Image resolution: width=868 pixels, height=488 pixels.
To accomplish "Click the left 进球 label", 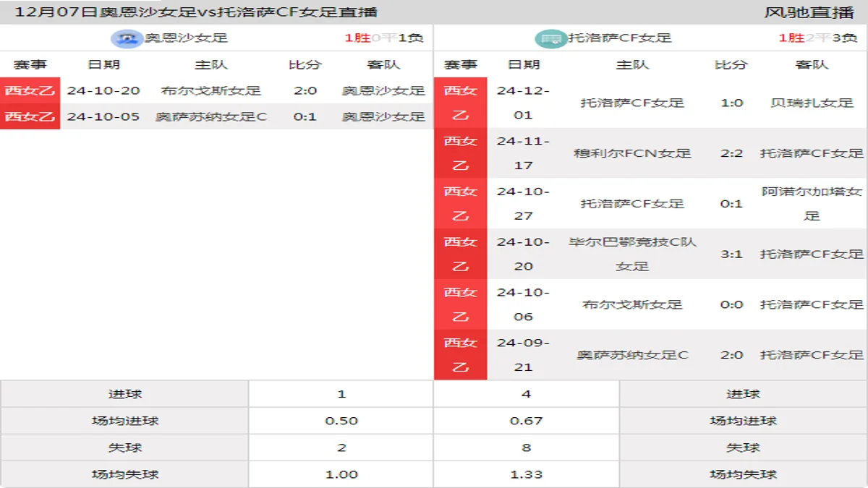I will click(x=125, y=394).
